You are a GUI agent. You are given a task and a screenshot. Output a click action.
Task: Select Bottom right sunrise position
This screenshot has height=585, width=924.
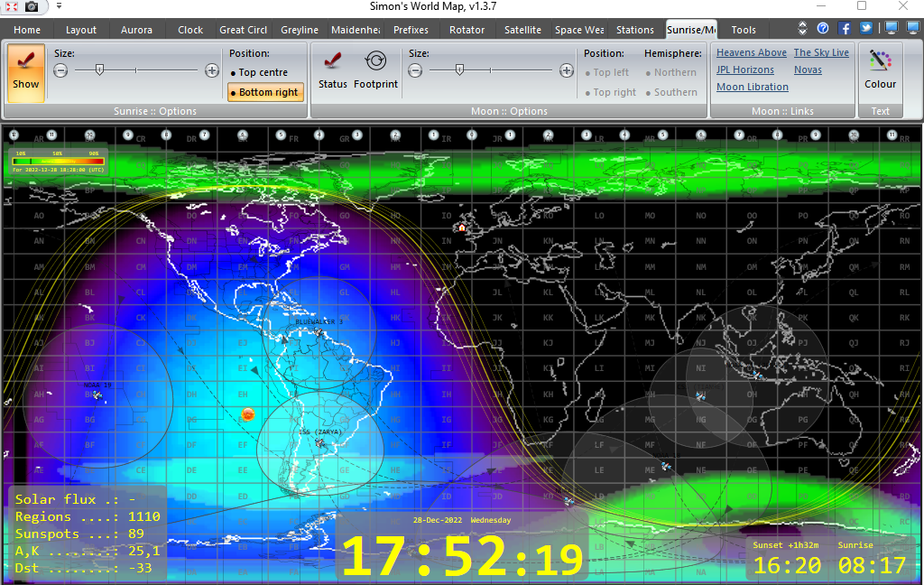coord(264,92)
